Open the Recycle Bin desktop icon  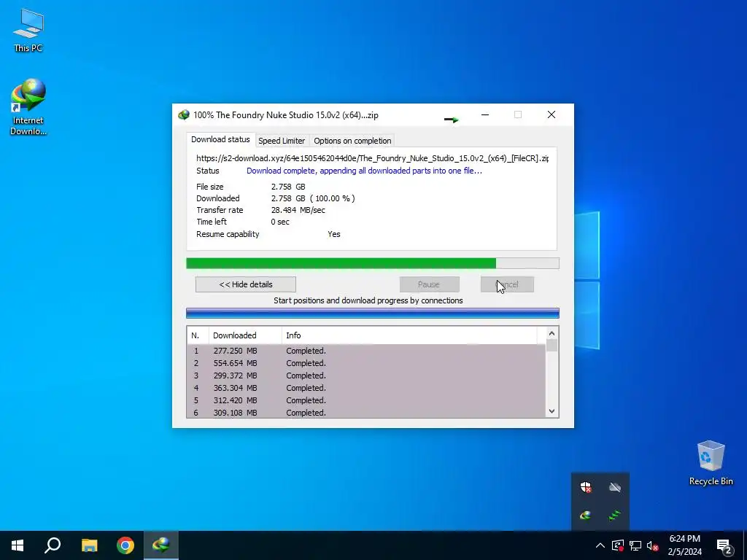click(x=711, y=463)
